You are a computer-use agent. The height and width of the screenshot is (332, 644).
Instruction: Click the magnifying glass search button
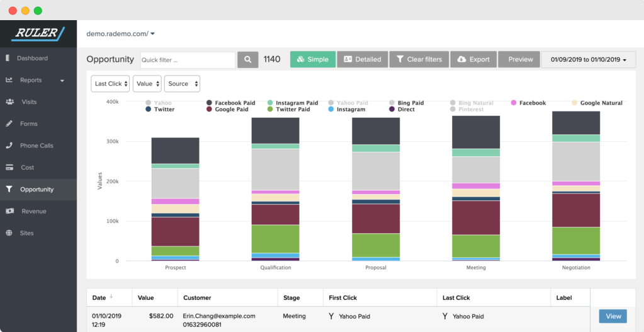(x=248, y=60)
